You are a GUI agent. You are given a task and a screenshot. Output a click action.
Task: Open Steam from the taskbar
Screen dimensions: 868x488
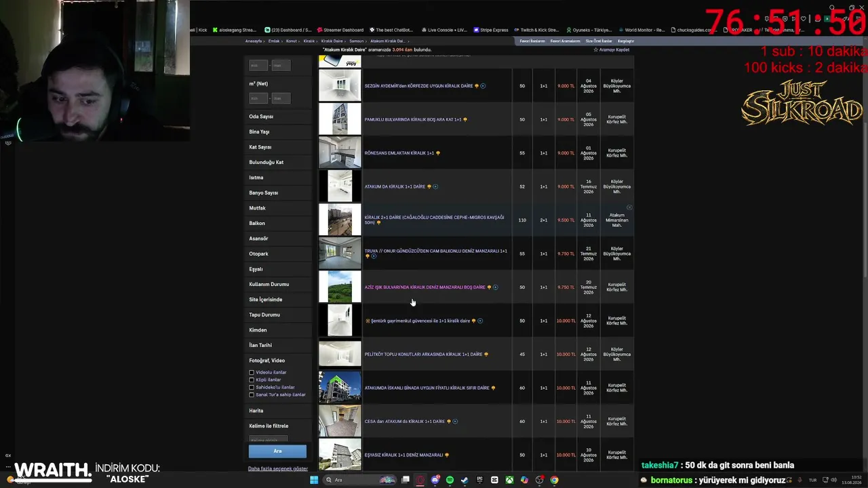point(465,480)
